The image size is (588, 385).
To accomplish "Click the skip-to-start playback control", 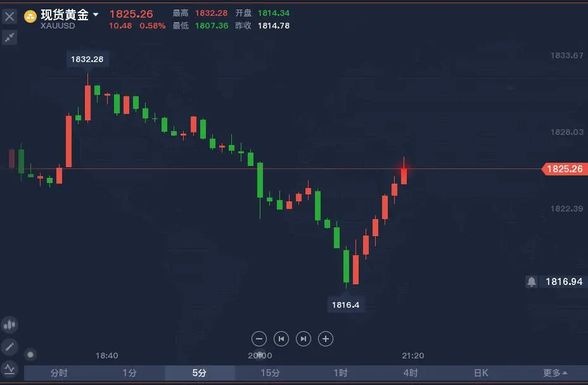I will pos(281,339).
